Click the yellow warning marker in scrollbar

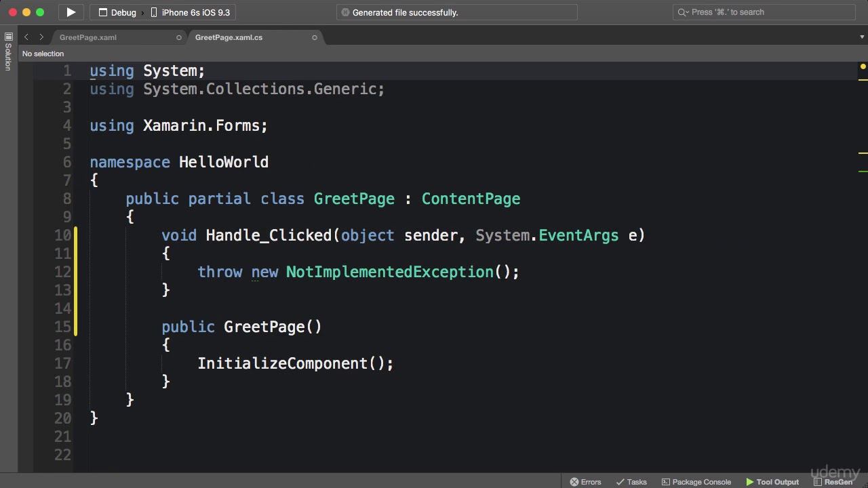863,66
